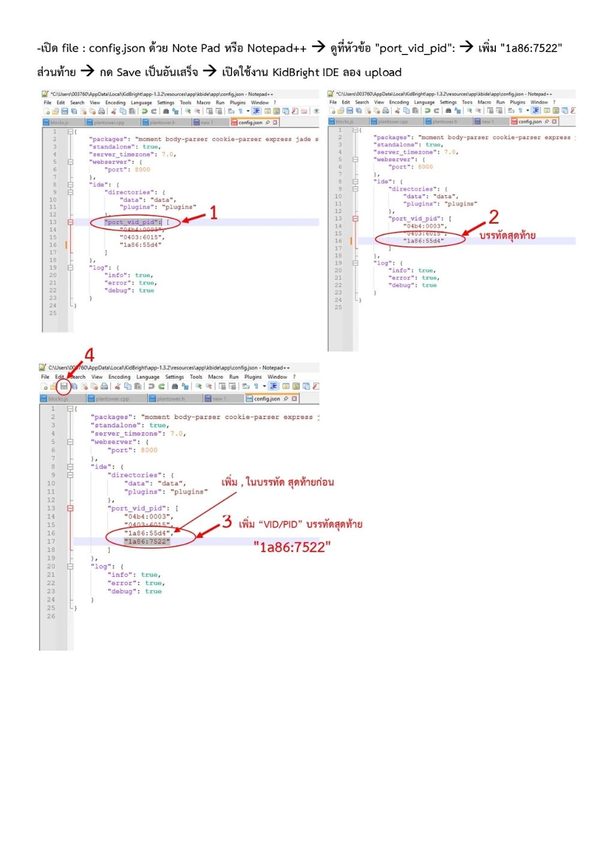Pin the config.json tab in bottom Notepad++ window

(286, 399)
